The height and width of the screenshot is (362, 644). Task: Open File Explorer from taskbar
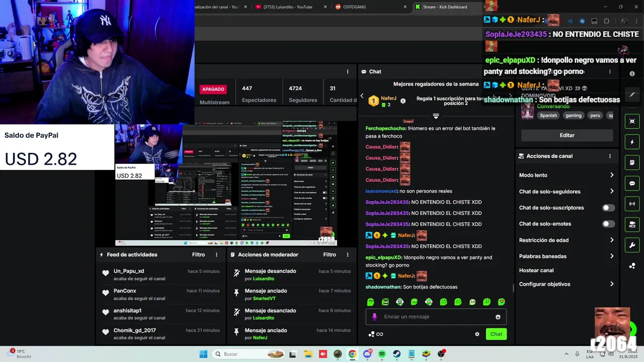click(308, 354)
